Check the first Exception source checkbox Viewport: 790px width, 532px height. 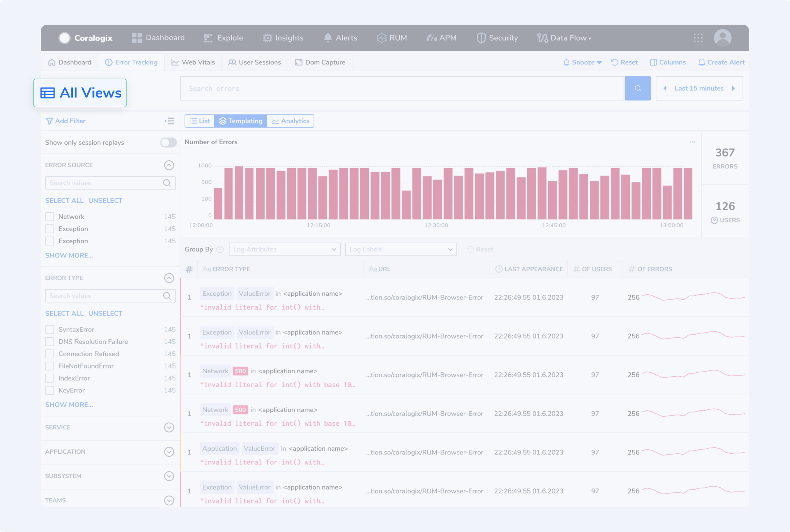coord(49,229)
